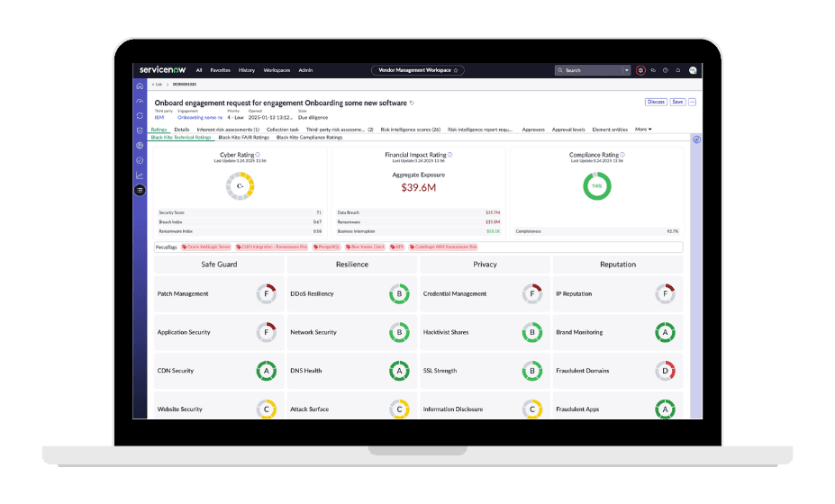Open the Home icon in the left sidebar

coord(140,85)
